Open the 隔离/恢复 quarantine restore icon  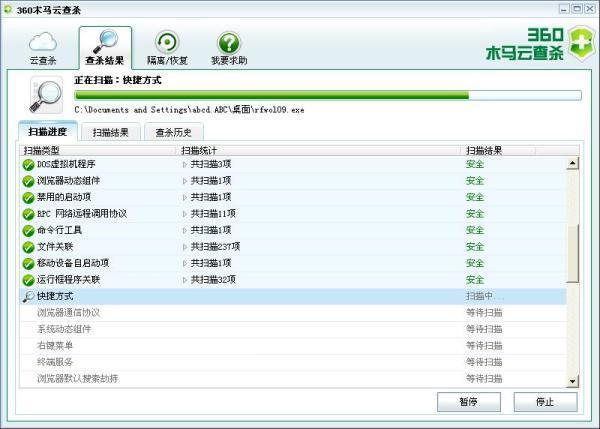click(x=167, y=48)
